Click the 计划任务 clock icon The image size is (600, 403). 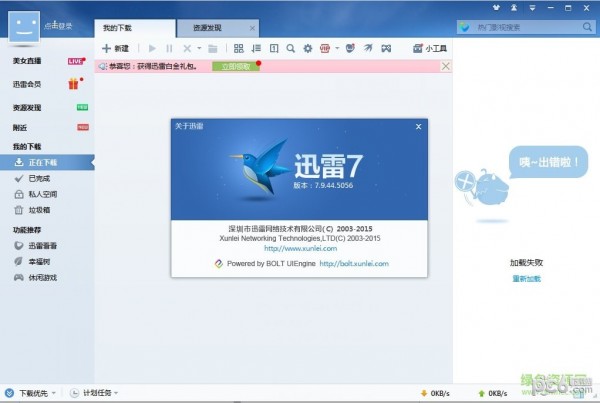click(75, 393)
